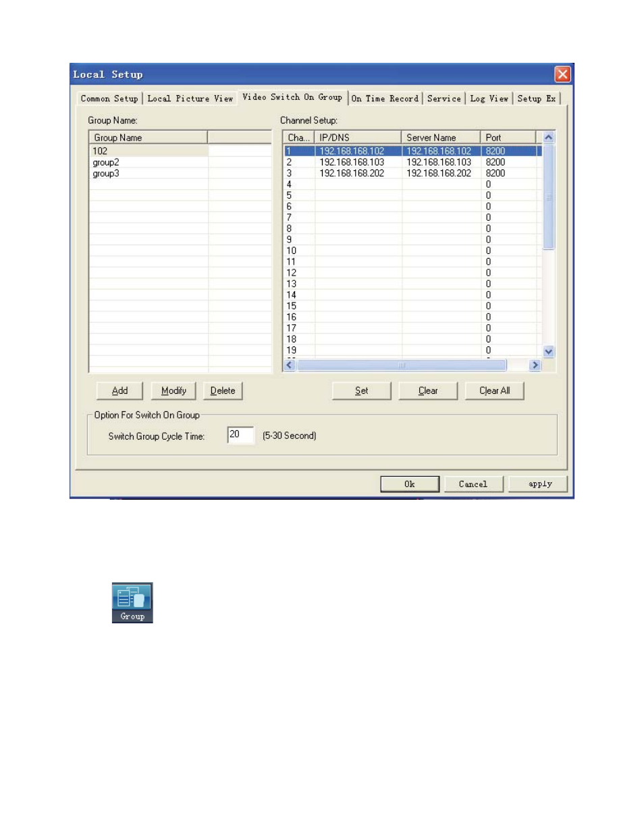Open the Local Picture View tab
Screen dimensions: 644x834
point(190,99)
